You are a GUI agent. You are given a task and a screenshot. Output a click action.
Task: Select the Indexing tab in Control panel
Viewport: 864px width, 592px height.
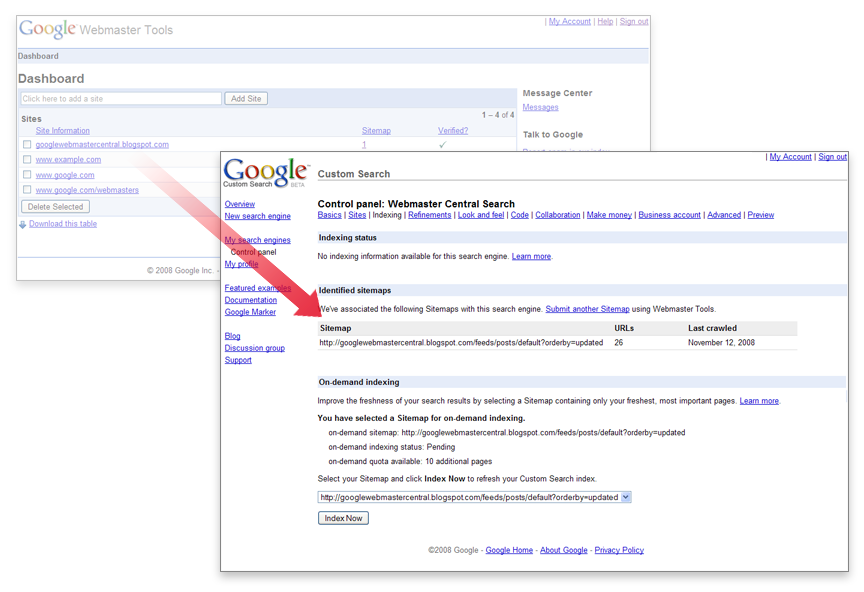click(x=387, y=215)
